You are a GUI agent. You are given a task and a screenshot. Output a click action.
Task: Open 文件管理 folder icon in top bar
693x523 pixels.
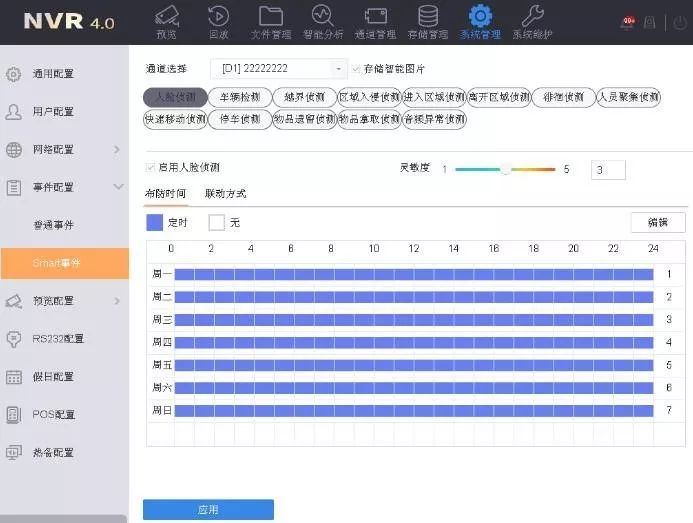[x=270, y=21]
